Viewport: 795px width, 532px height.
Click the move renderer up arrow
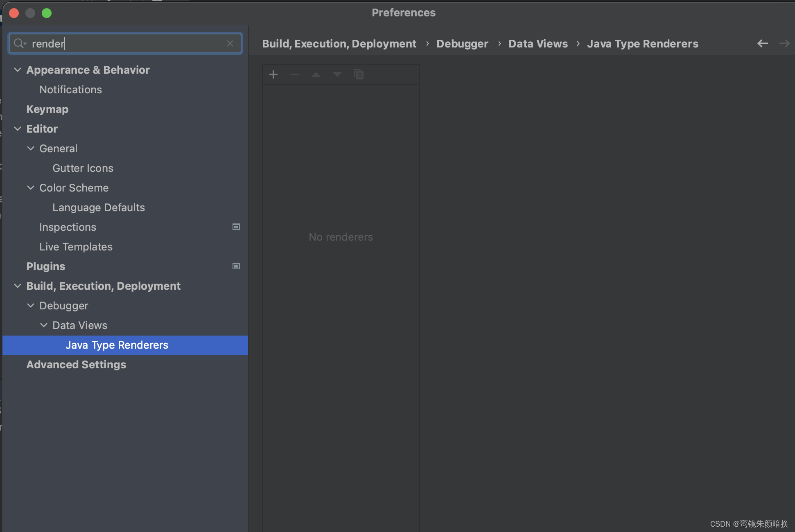tap(316, 74)
